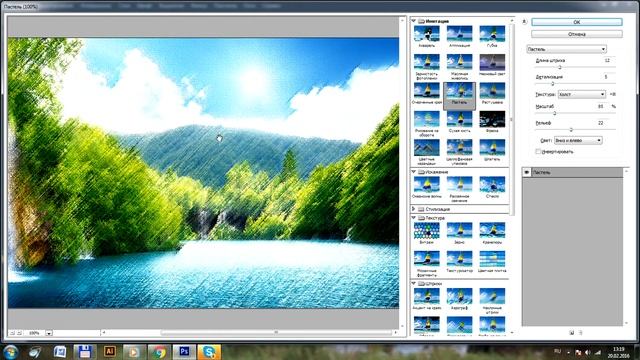Adjust the Длина штриха slider
640x360 pixels.
click(560, 67)
